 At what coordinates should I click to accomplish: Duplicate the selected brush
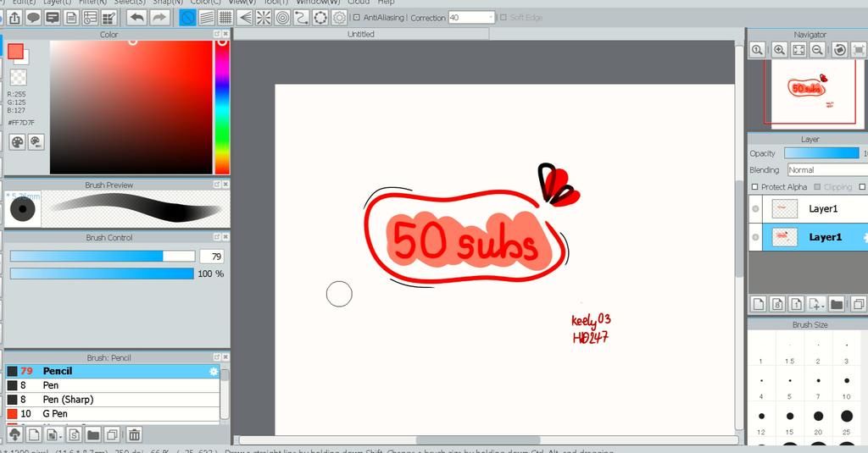(112, 434)
